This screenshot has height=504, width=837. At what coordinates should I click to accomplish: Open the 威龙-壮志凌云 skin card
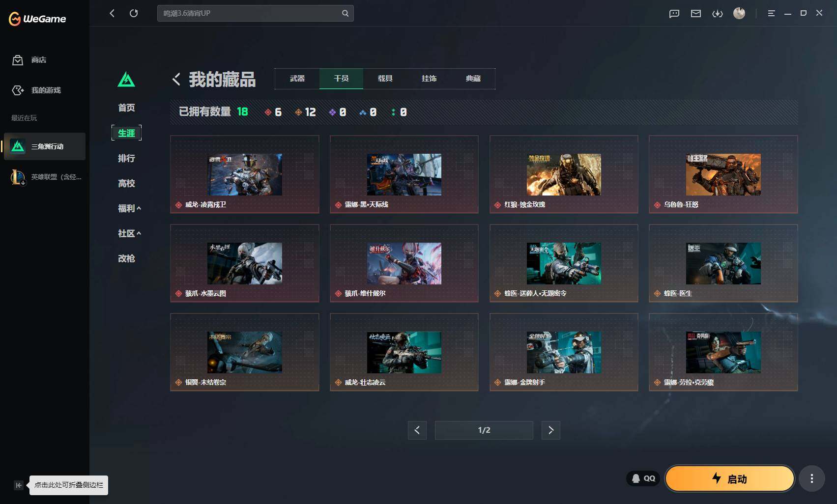(404, 352)
